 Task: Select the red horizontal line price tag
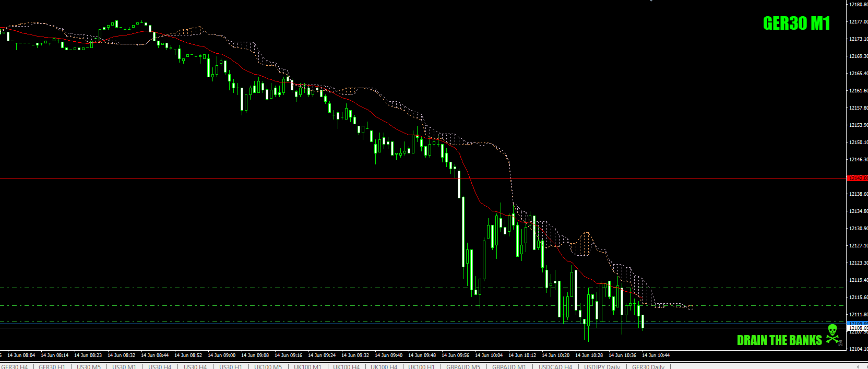[x=858, y=178]
